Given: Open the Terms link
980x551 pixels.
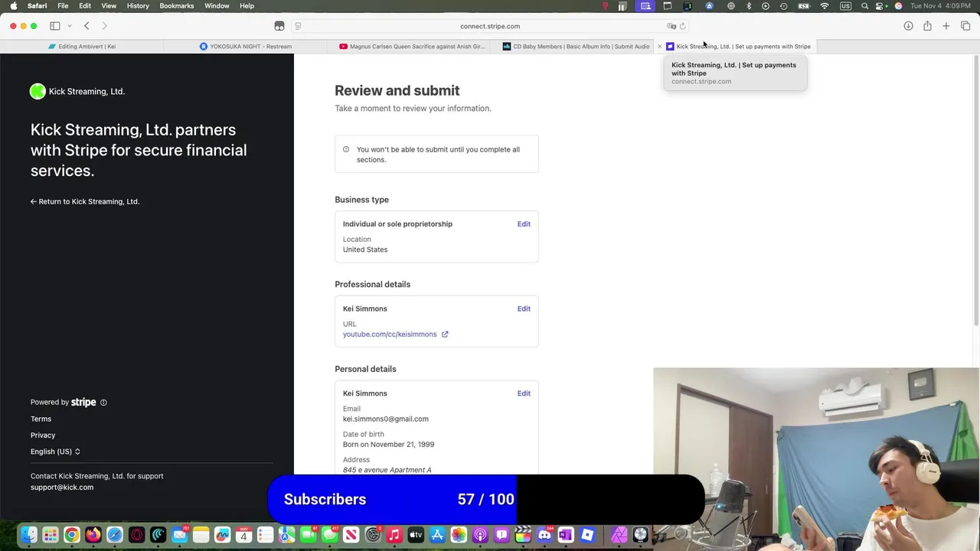Looking at the screenshot, I should pyautogui.click(x=41, y=419).
